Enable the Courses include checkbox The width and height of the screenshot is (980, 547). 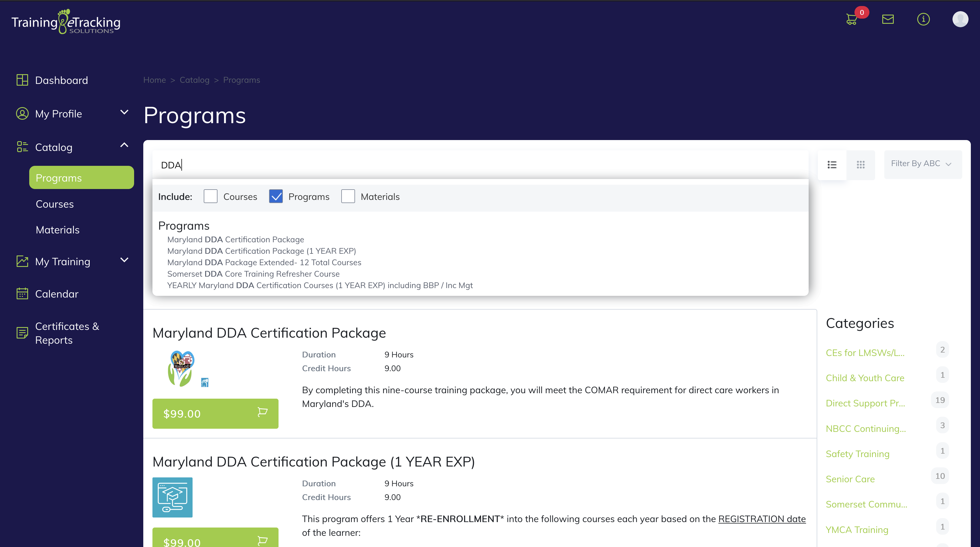coord(210,196)
